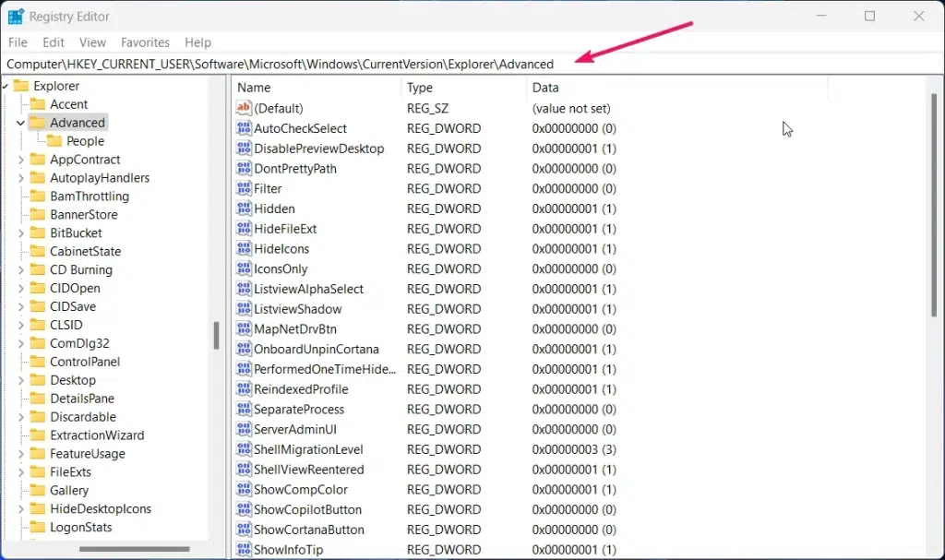Image resolution: width=945 pixels, height=560 pixels.
Task: Select the Explorer key in tree
Action: tap(56, 86)
